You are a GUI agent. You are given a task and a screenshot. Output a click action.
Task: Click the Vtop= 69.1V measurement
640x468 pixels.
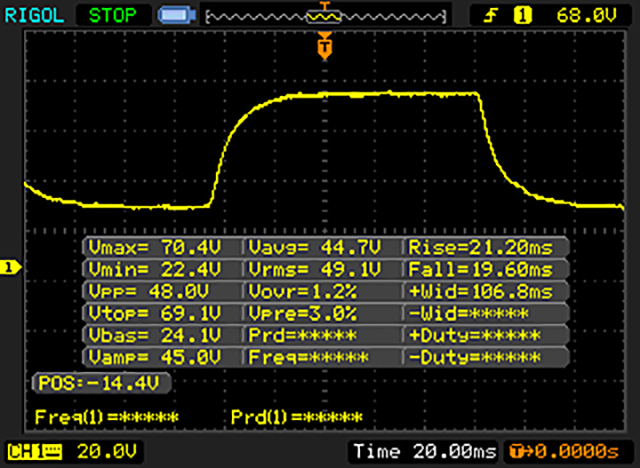pyautogui.click(x=155, y=313)
